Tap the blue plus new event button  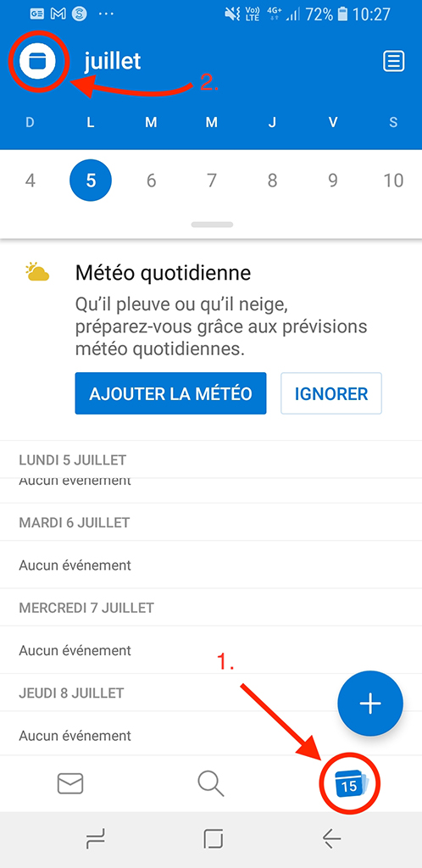(x=370, y=703)
